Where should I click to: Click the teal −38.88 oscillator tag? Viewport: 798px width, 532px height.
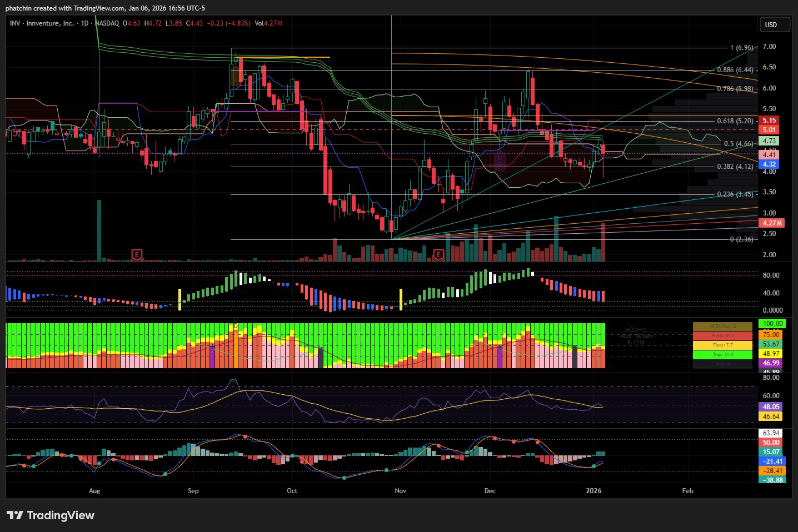(x=772, y=480)
